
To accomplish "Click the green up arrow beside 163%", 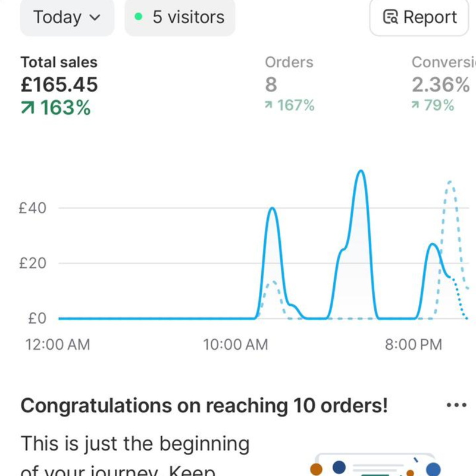I will coord(29,108).
